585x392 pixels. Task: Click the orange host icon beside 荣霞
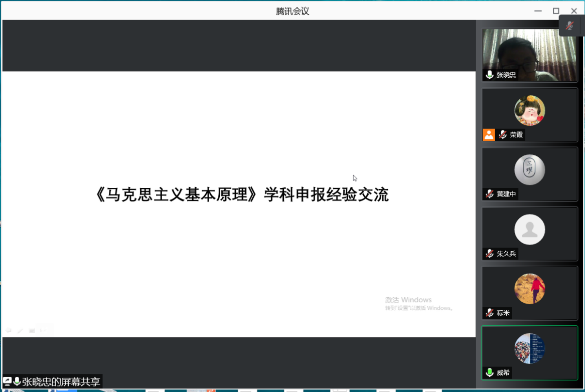click(489, 134)
